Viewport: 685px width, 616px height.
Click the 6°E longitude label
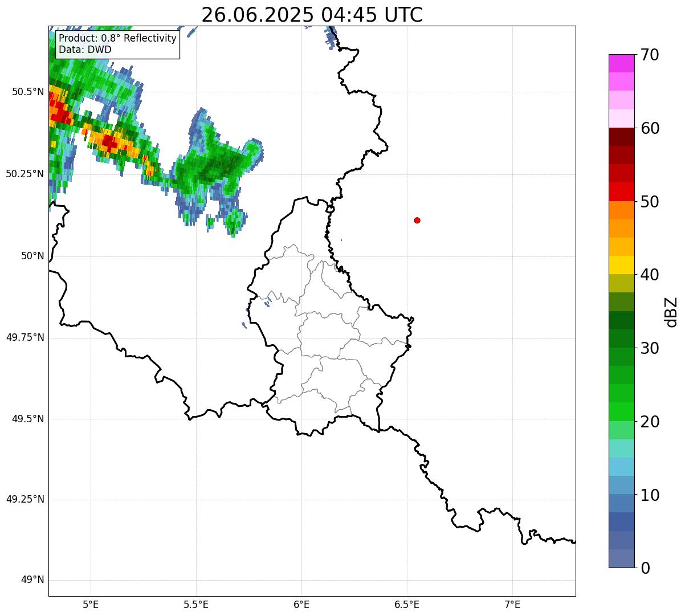[302, 604]
